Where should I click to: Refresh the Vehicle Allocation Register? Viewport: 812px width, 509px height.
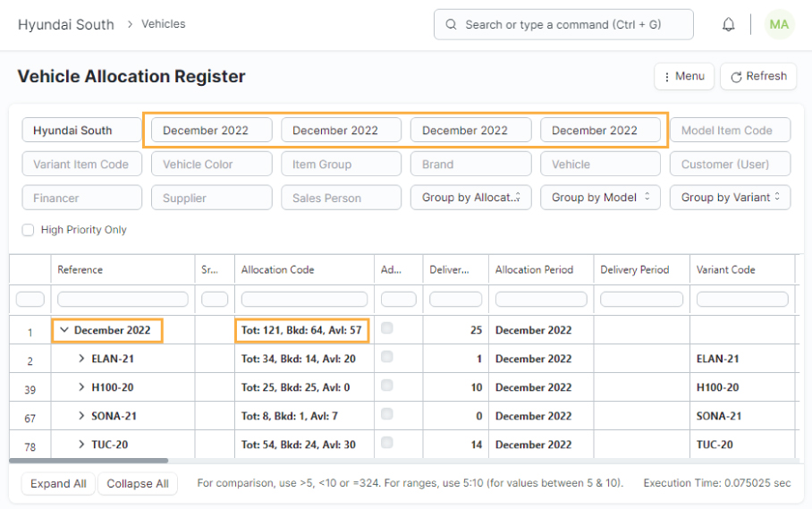(758, 77)
